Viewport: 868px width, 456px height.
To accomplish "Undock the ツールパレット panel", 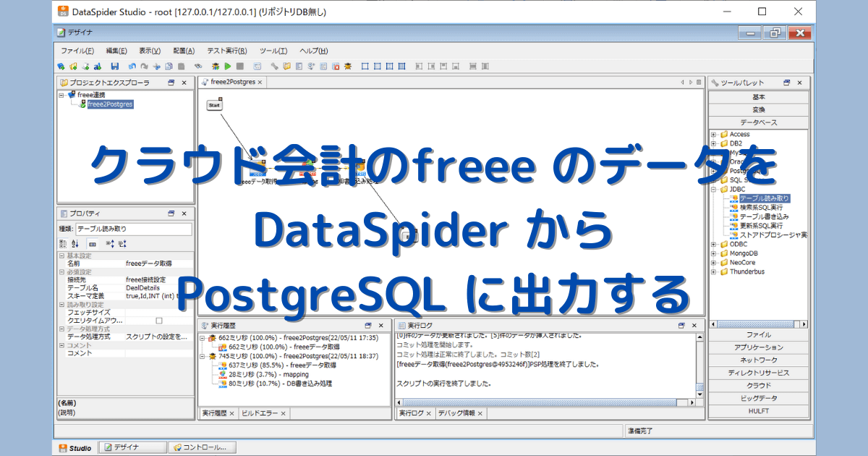I will (x=787, y=83).
